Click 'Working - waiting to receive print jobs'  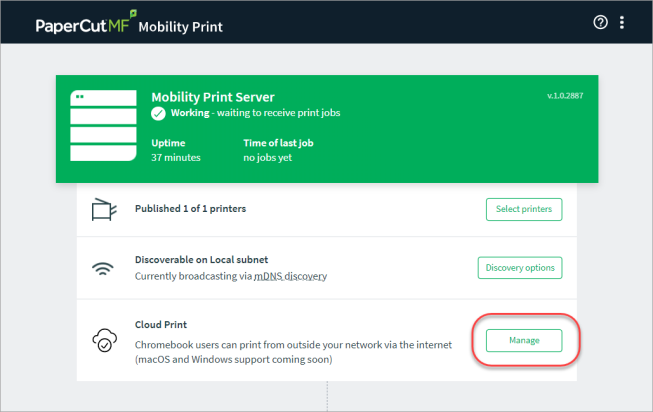(255, 113)
